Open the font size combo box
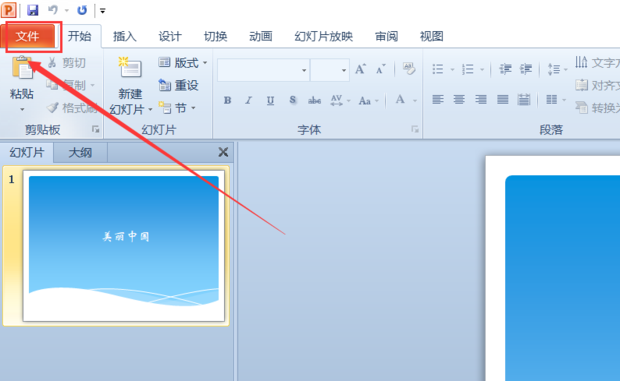620x381 pixels. (330, 70)
